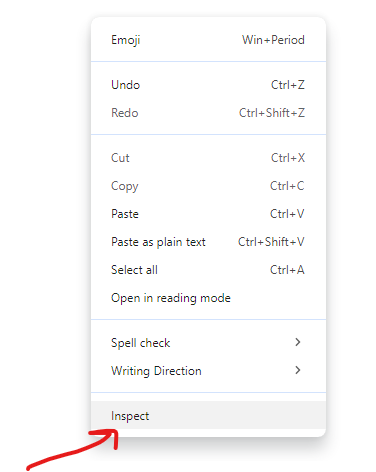Click the Ctrl+A shortcut text
Viewport: 376px width, 472px height.
287,270
